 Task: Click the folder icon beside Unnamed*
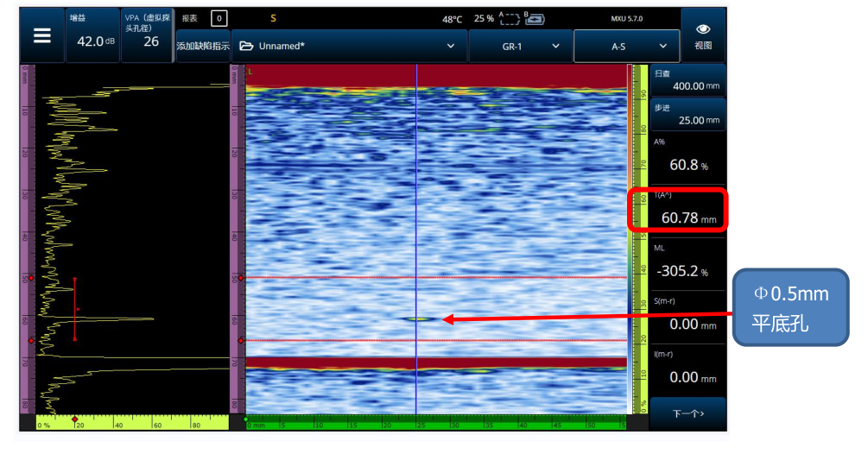pyautogui.click(x=246, y=46)
